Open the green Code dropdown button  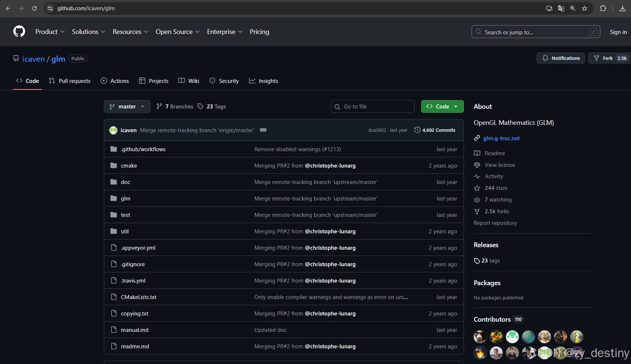pos(442,106)
